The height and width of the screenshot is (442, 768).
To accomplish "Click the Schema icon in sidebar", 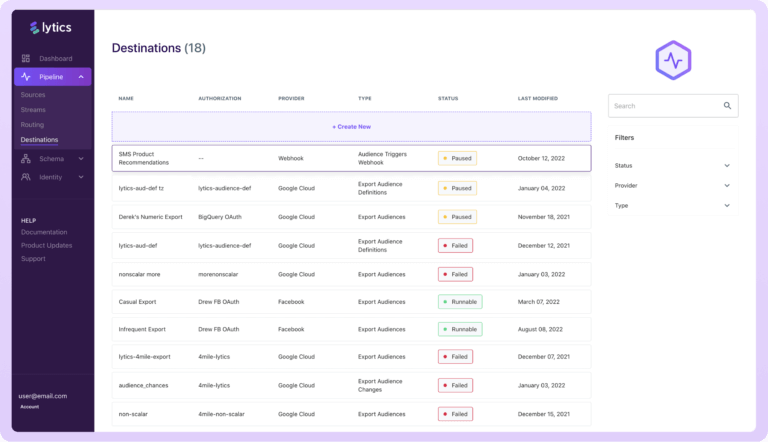I will 26,159.
